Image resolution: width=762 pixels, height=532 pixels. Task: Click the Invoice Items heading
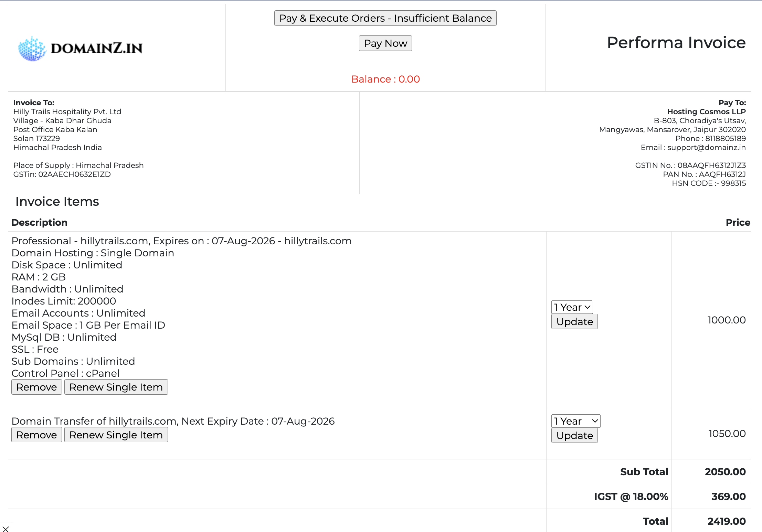[x=57, y=202]
